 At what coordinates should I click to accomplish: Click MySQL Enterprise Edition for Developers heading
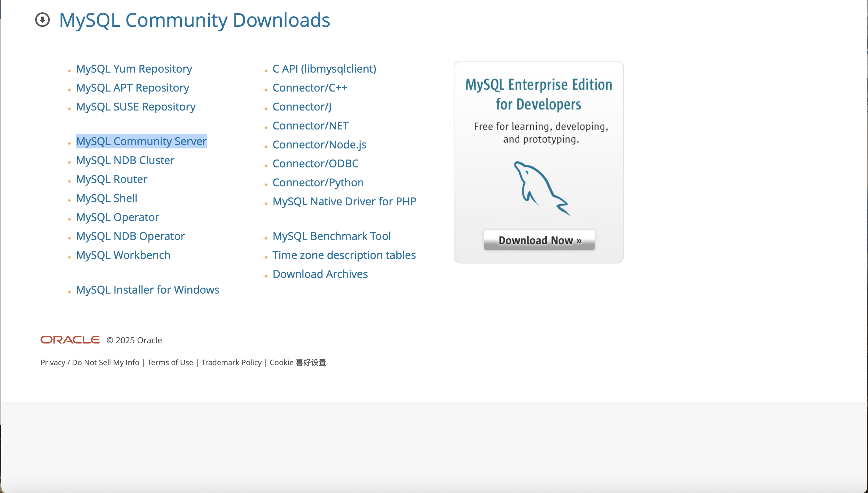click(538, 94)
